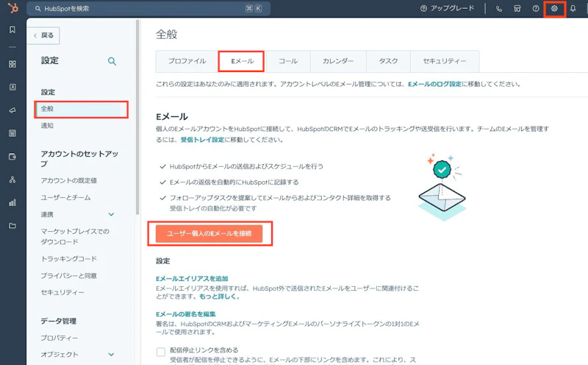Select 通知 in settings sidebar

pos(47,126)
